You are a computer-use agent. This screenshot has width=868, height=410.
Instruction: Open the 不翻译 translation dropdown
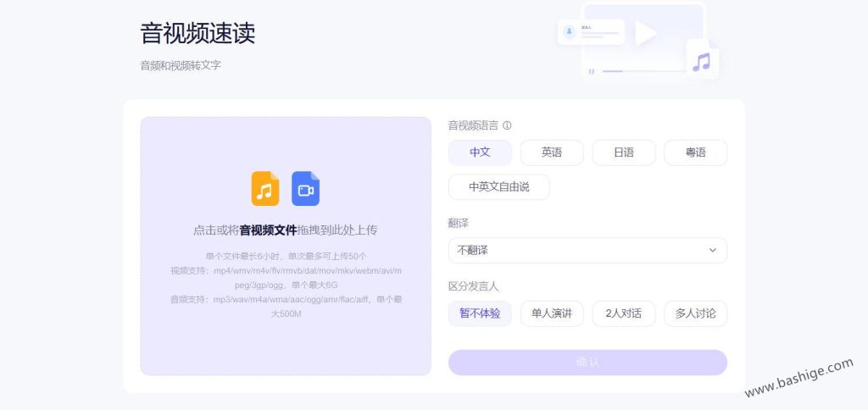[x=588, y=251]
